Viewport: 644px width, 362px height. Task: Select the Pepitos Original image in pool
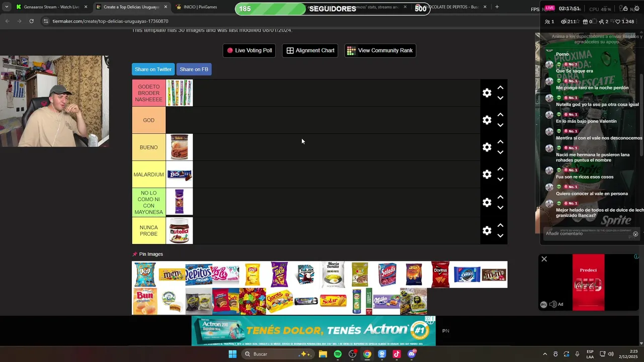coord(199,275)
